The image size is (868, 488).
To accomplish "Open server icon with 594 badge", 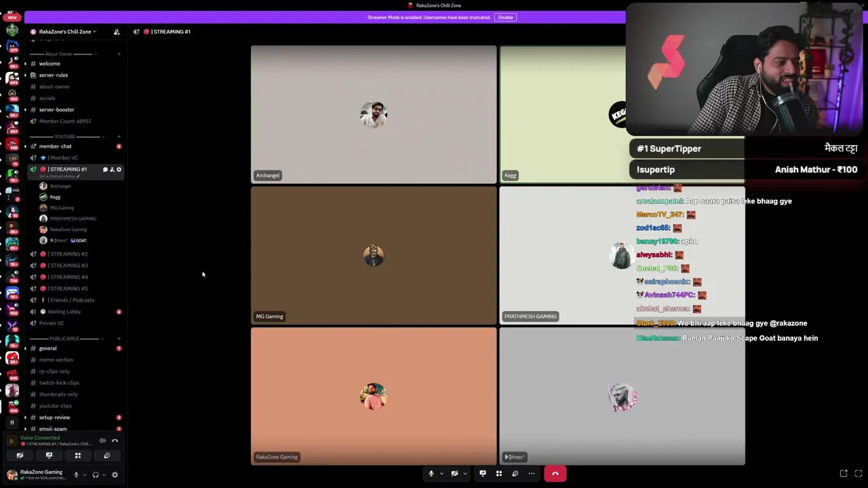I will pyautogui.click(x=12, y=77).
